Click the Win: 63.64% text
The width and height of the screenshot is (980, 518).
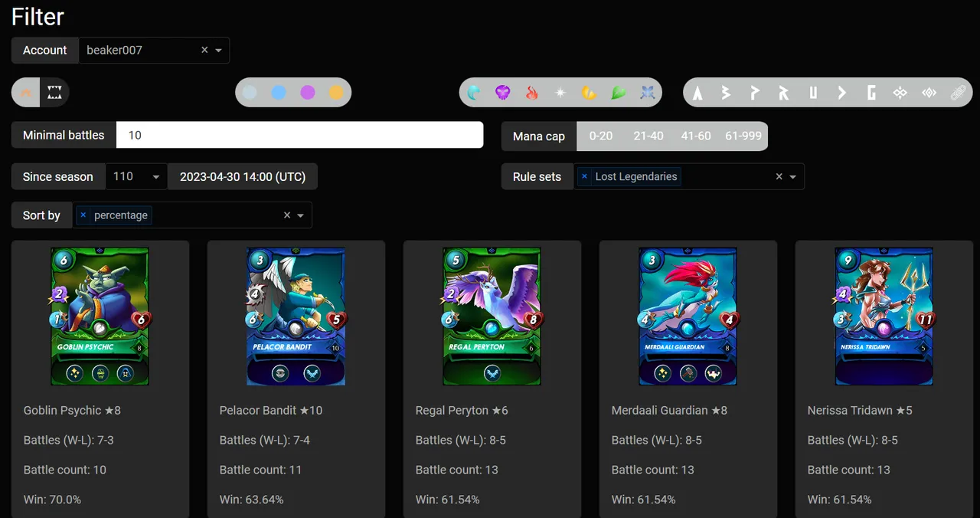tap(251, 500)
